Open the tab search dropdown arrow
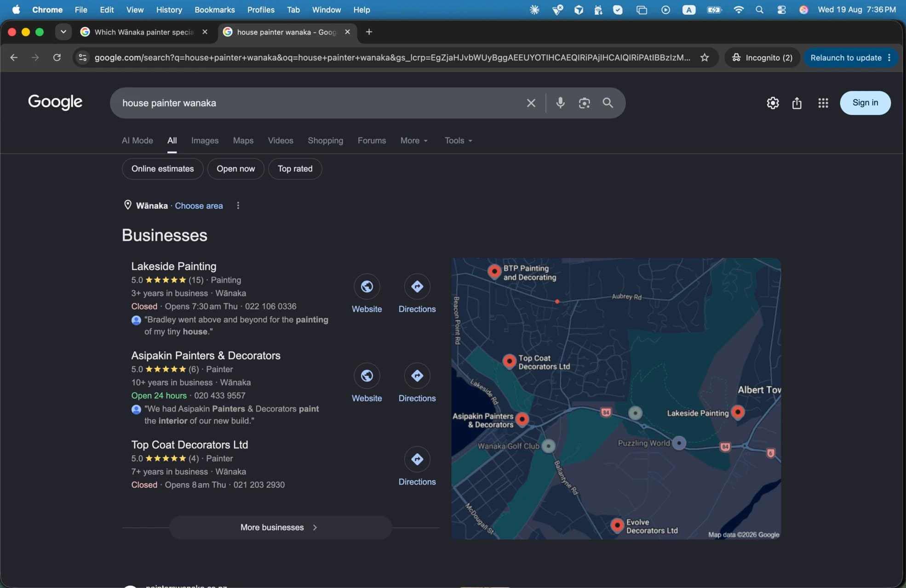Viewport: 906px width, 588px height. click(63, 32)
